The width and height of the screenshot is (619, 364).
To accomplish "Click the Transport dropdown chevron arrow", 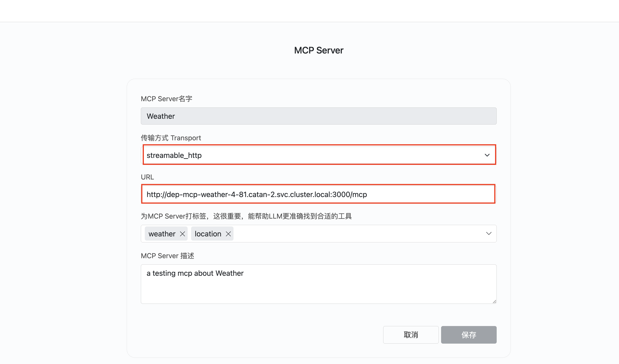I will pyautogui.click(x=487, y=155).
